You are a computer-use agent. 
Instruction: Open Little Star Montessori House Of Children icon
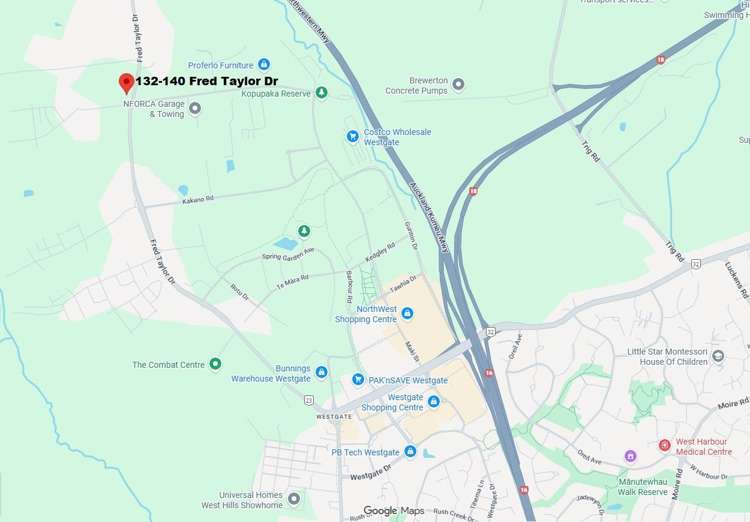coord(717,356)
